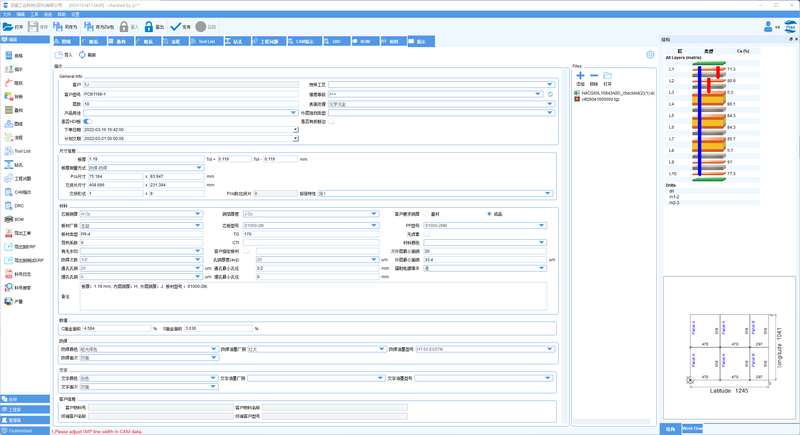Image resolution: width=800 pixels, height=435 pixels.
Task: Toggle the customer specified material switch
Action: pyautogui.click(x=246, y=251)
